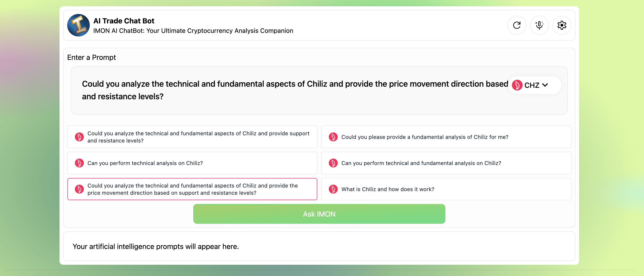Click Chiliz icon beside 'Can you perform technical analysis on Chiliz?'
Screen dimensions: 644x276
click(79, 163)
